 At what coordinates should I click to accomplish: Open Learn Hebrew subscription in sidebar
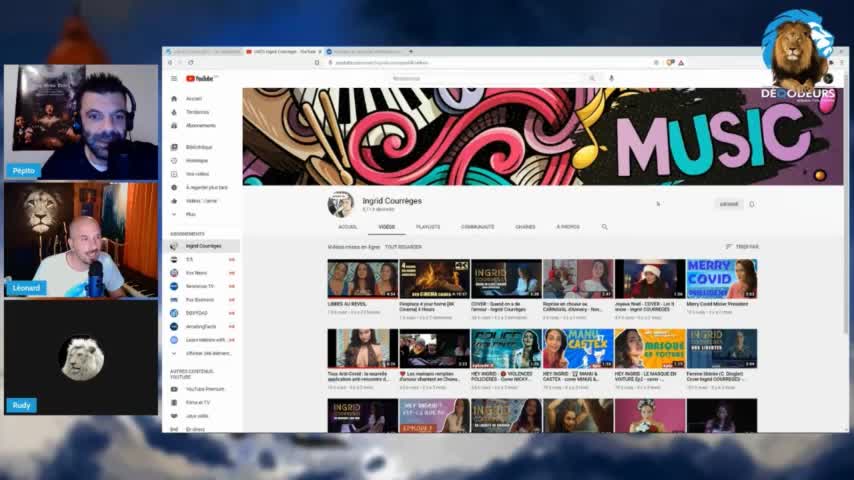pos(205,340)
